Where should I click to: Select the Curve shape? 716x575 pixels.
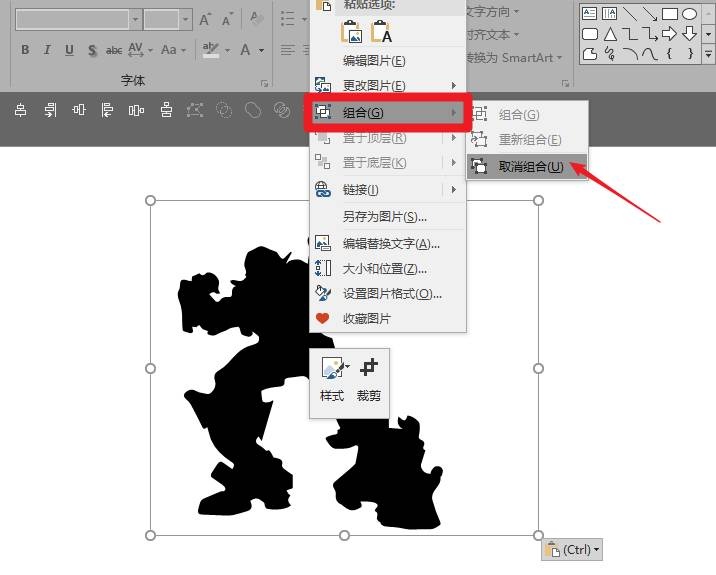click(x=650, y=54)
